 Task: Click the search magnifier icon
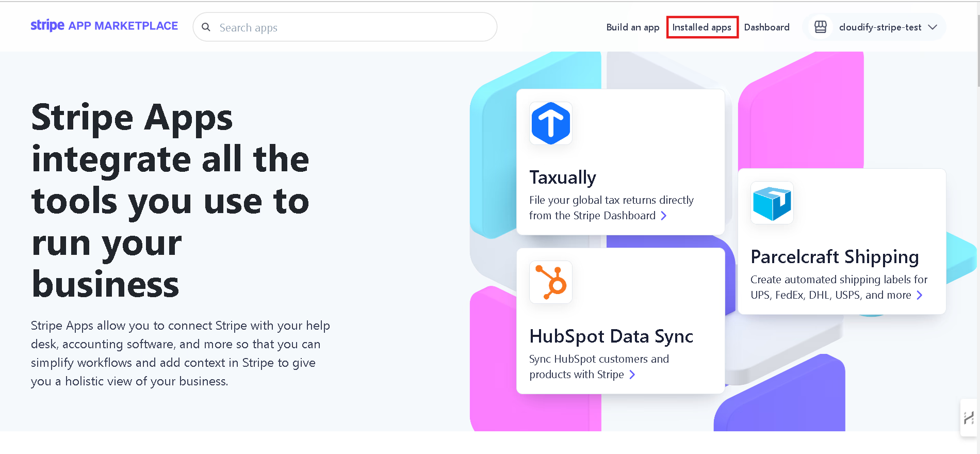[x=206, y=27]
